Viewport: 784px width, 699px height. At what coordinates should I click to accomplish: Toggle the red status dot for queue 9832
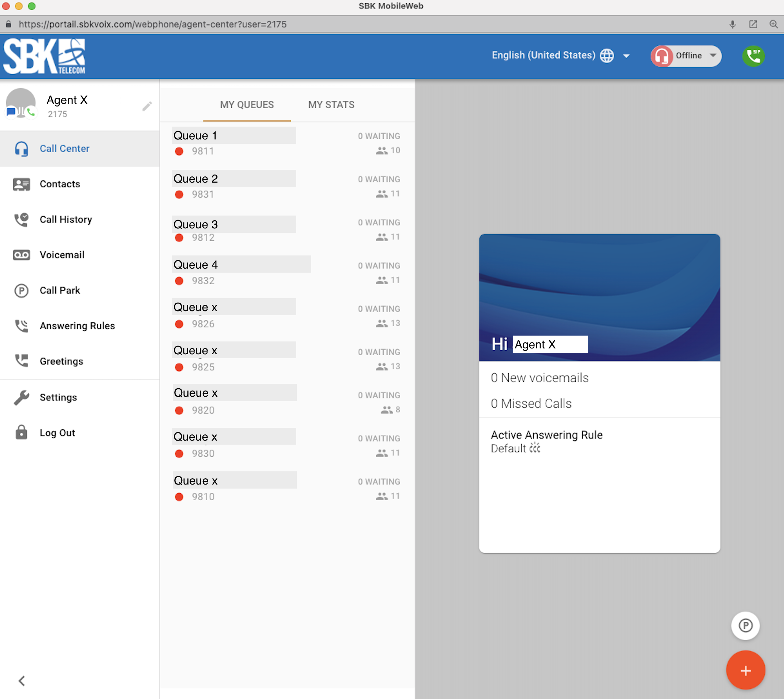point(179,281)
